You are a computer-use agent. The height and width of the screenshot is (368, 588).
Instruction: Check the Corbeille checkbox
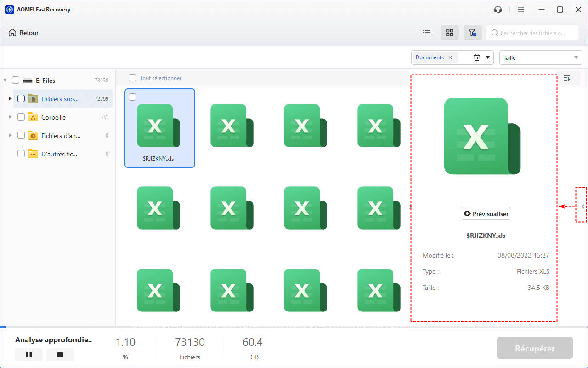point(21,117)
